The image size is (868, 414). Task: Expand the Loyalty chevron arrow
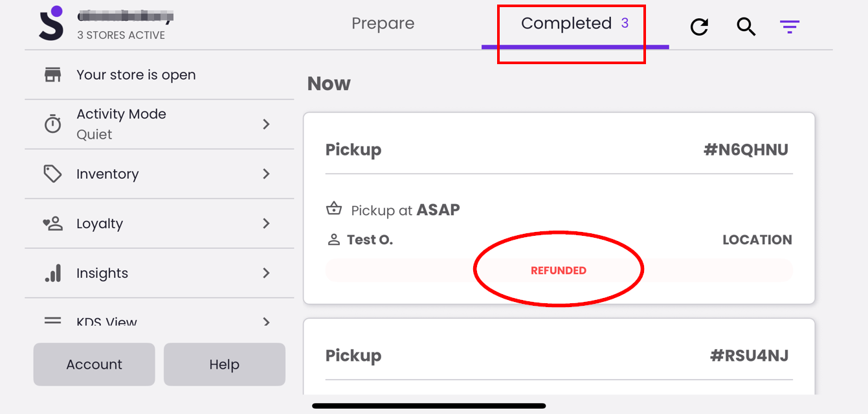click(266, 224)
